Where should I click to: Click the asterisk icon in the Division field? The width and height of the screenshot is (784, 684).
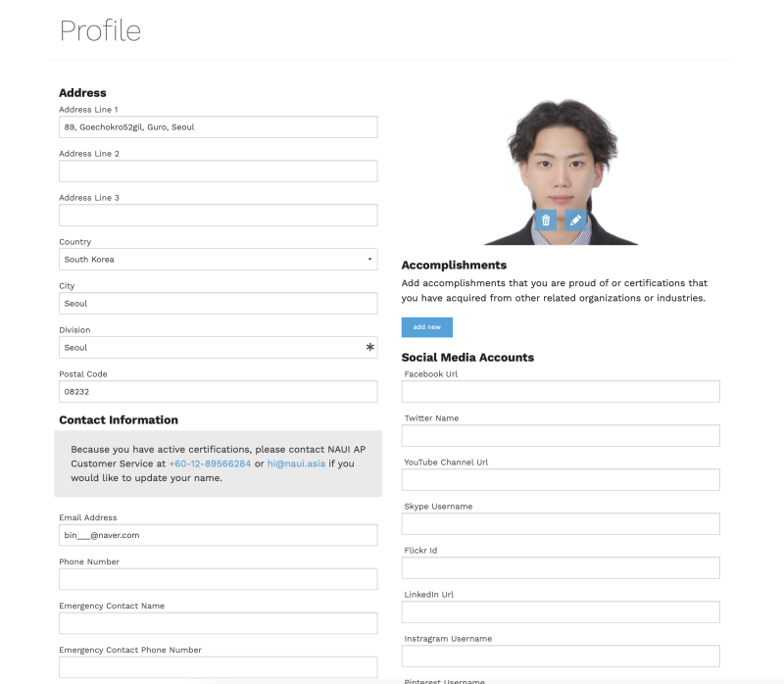[x=370, y=347]
